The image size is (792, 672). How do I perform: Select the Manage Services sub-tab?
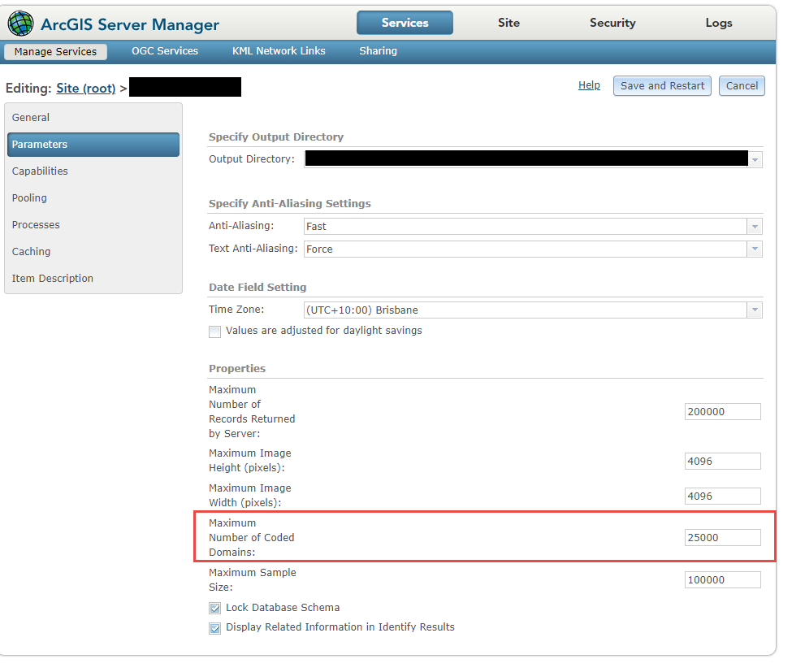(x=55, y=51)
